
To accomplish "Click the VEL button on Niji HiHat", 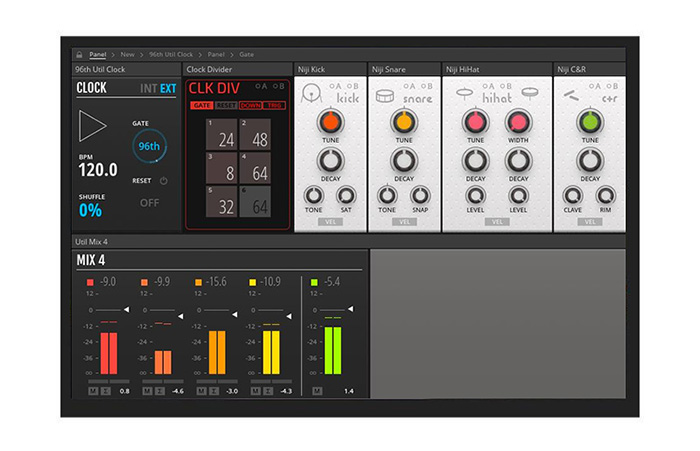I will click(496, 221).
